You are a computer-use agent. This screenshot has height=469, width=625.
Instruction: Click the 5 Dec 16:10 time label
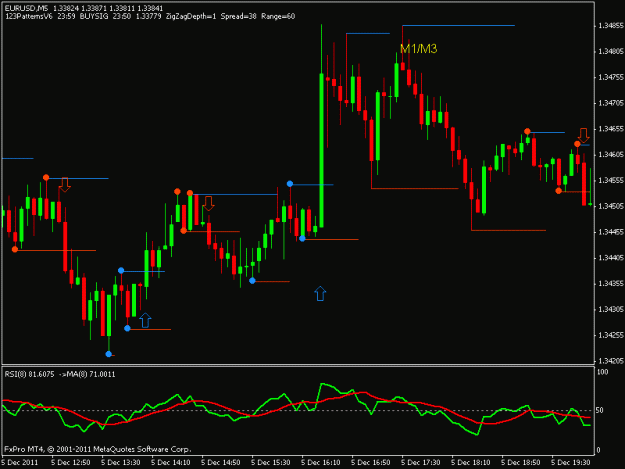tap(320, 462)
